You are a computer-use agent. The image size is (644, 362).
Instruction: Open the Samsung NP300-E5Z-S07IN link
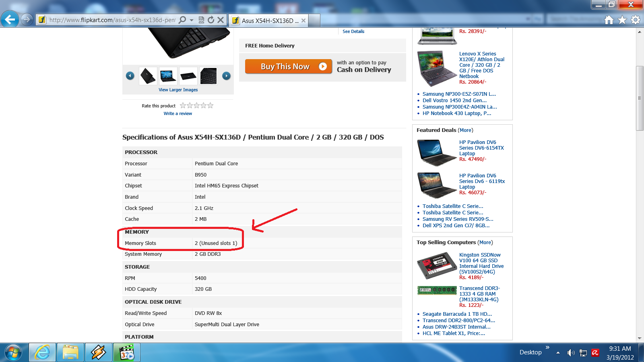click(x=459, y=94)
